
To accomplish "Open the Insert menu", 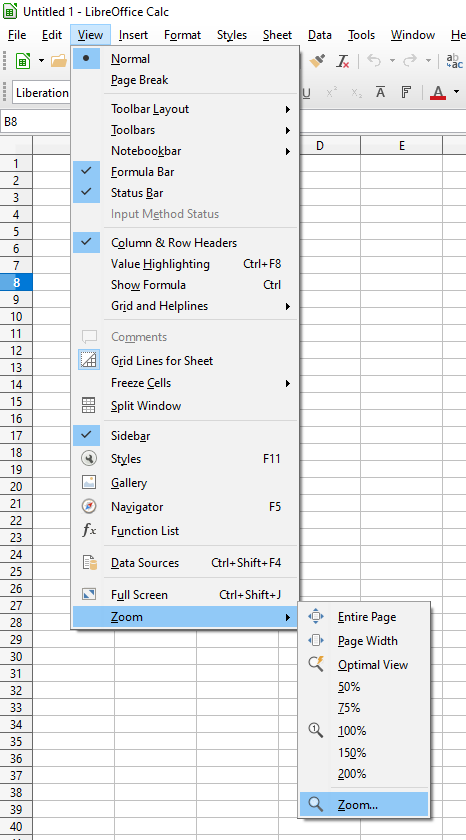I will click(133, 35).
